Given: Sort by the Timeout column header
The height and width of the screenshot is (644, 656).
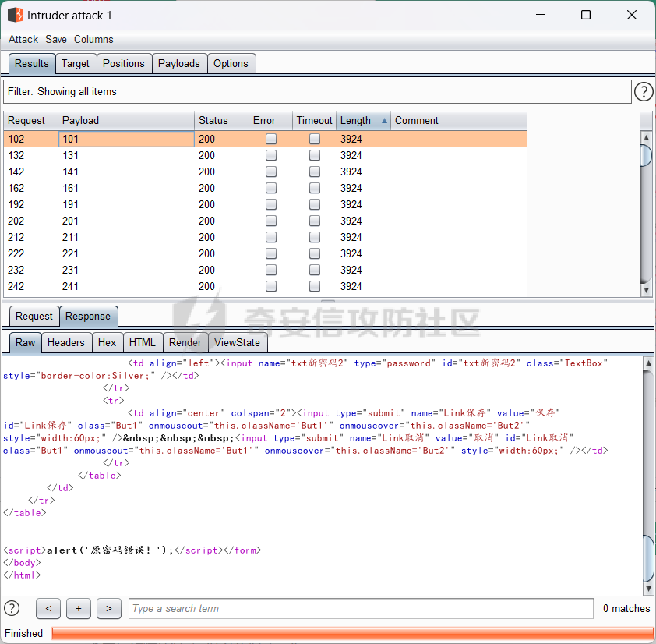Looking at the screenshot, I should pos(314,121).
